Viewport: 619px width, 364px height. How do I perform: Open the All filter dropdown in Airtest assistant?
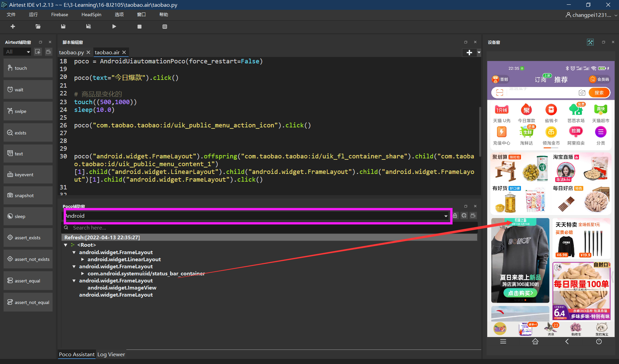tap(18, 52)
